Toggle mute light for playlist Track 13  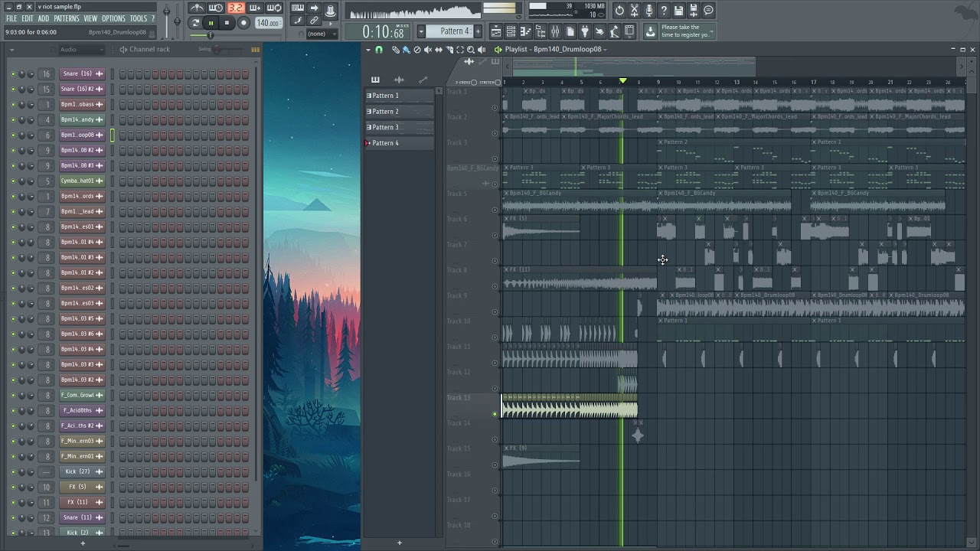pos(495,414)
